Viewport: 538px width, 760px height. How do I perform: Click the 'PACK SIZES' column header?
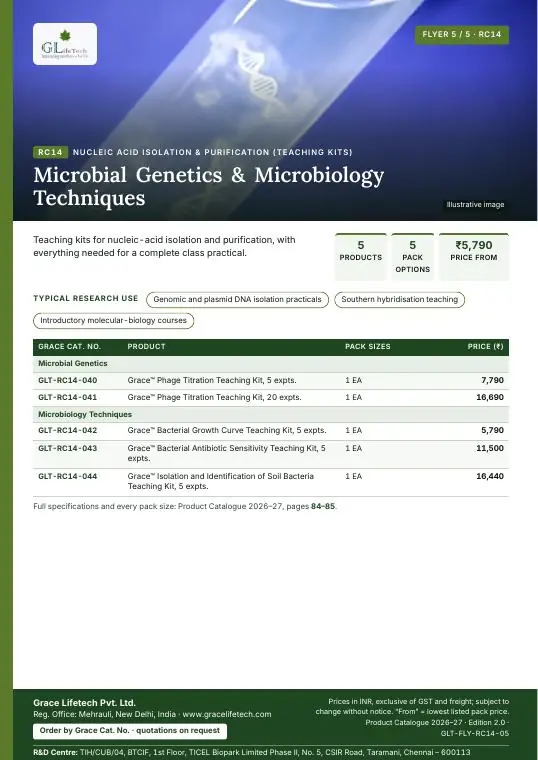(x=367, y=347)
